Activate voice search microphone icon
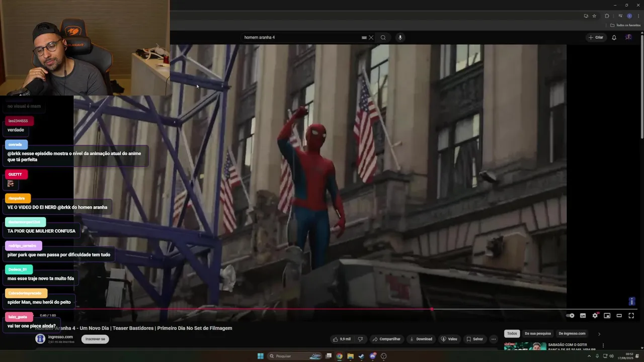 tap(400, 37)
